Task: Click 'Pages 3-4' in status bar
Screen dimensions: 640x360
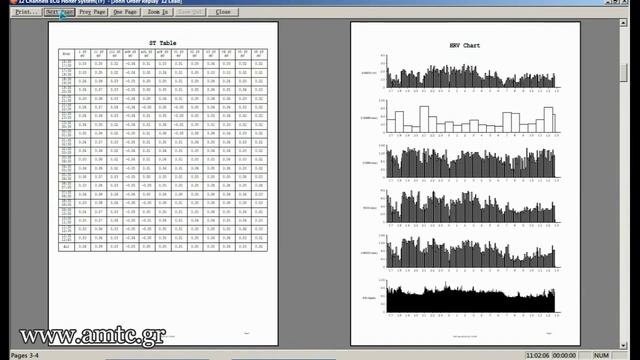Action: pyautogui.click(x=24, y=356)
